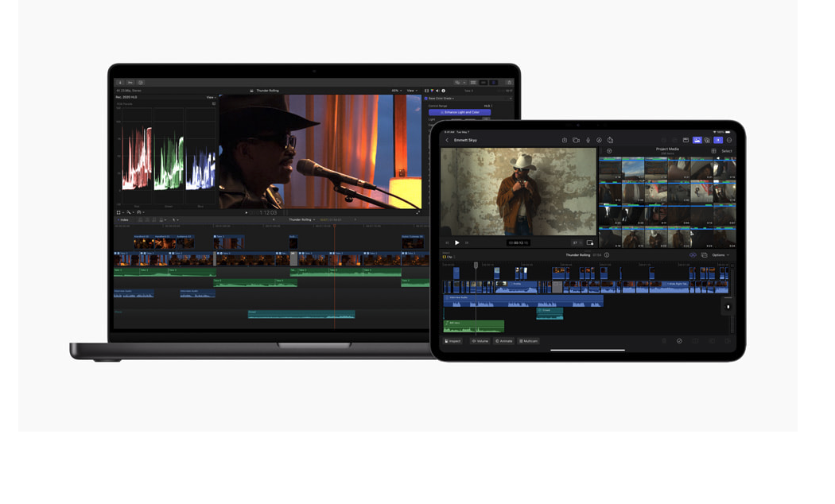Click the iPad timeline playhead handle
The width and height of the screenshot is (835, 504).
point(476,265)
